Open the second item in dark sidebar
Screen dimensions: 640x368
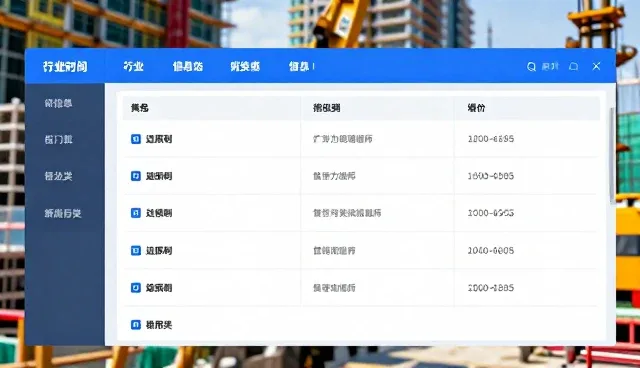point(58,140)
